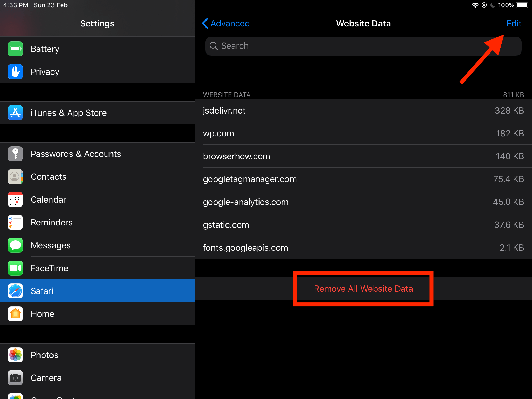Tap the Photos app icon
Screen dimensions: 532x399
(15, 355)
